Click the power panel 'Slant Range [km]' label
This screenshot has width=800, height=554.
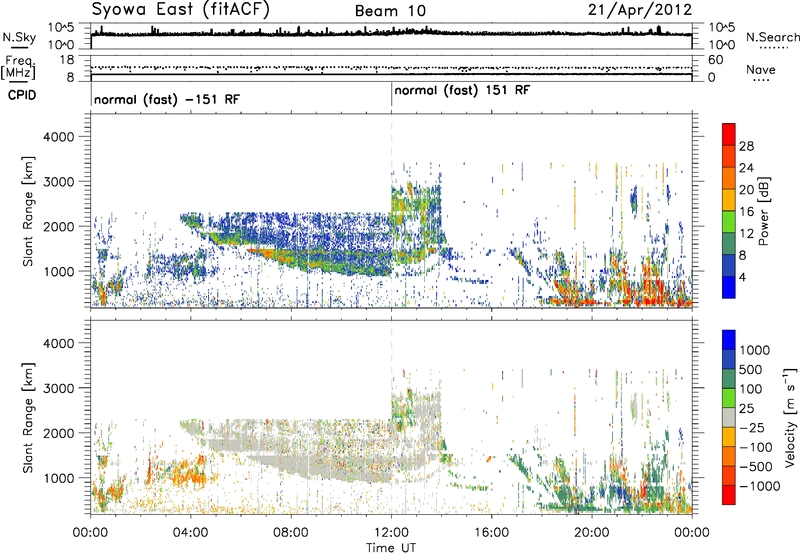pos(28,211)
